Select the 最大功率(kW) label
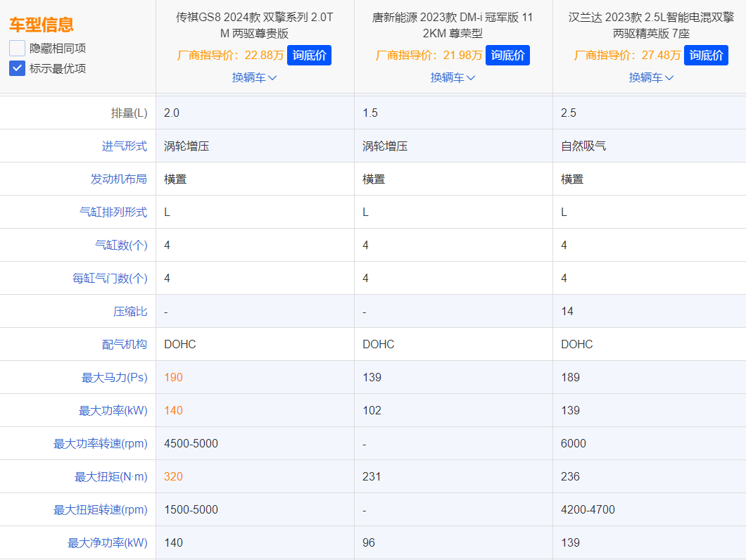The height and width of the screenshot is (560, 746). click(113, 410)
